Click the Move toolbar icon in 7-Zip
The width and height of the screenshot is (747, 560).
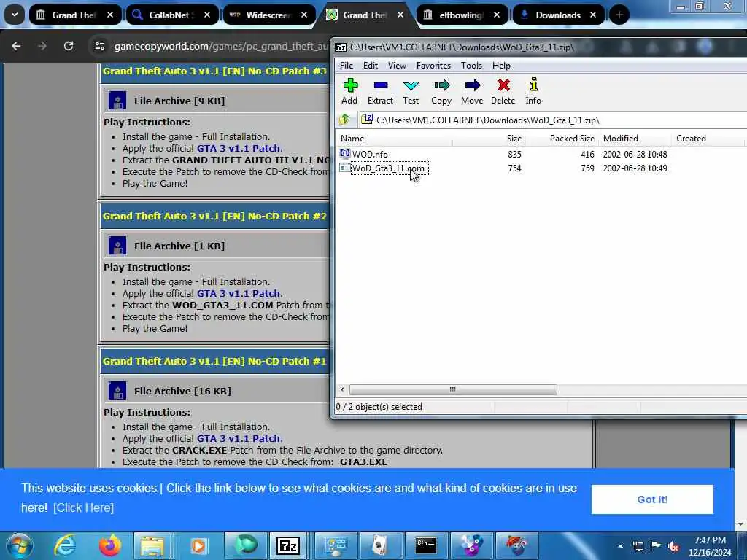[x=472, y=91]
